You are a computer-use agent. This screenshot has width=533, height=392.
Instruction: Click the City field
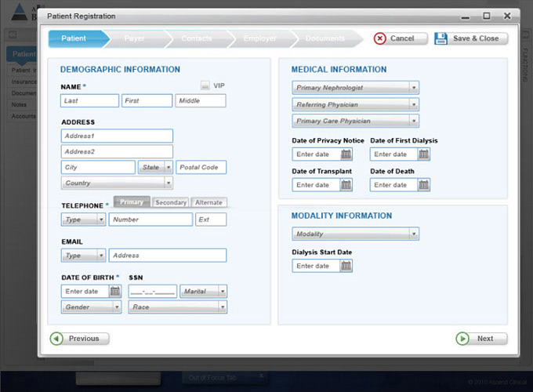(x=98, y=167)
